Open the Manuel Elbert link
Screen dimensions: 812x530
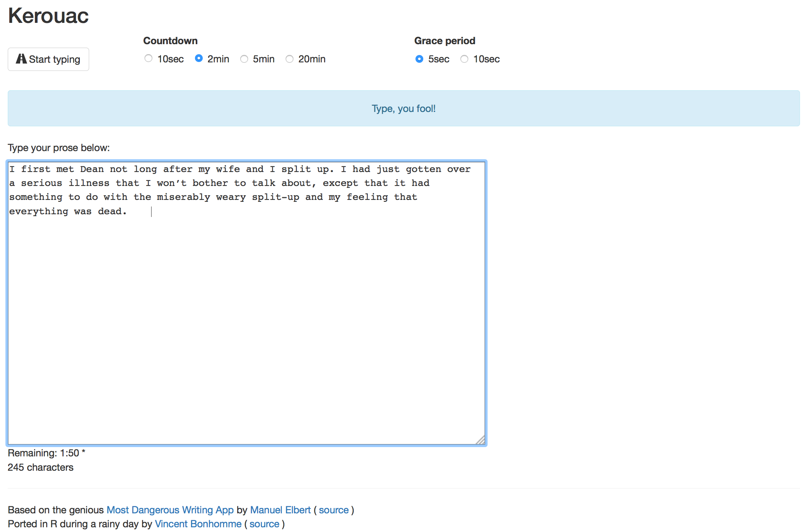point(280,510)
